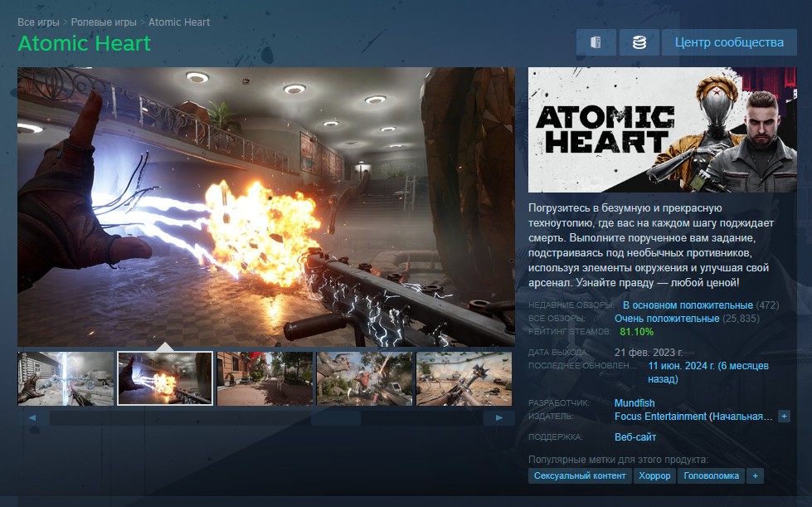Viewport: 812px width, 507px height.
Task: Select the highlighted fire explosion thumbnail
Action: click(165, 378)
